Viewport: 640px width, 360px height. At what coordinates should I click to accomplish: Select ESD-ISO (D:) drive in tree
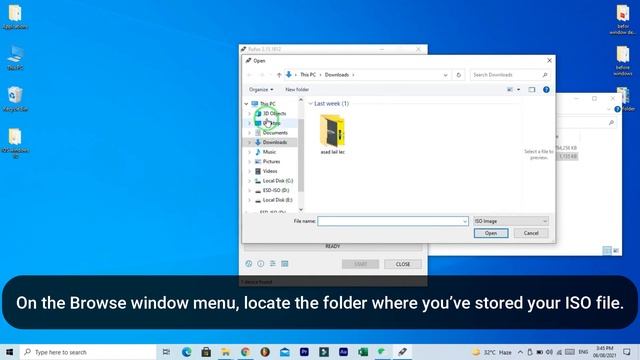pyautogui.click(x=276, y=190)
